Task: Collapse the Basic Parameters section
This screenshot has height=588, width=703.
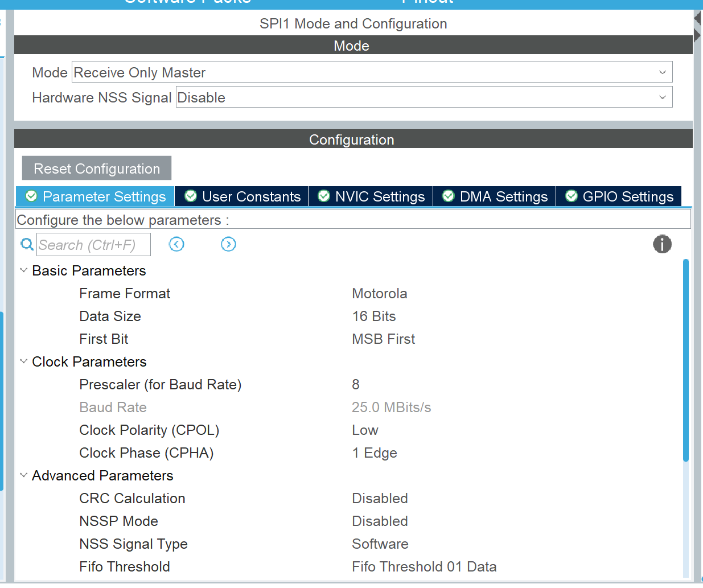Action: tap(24, 270)
